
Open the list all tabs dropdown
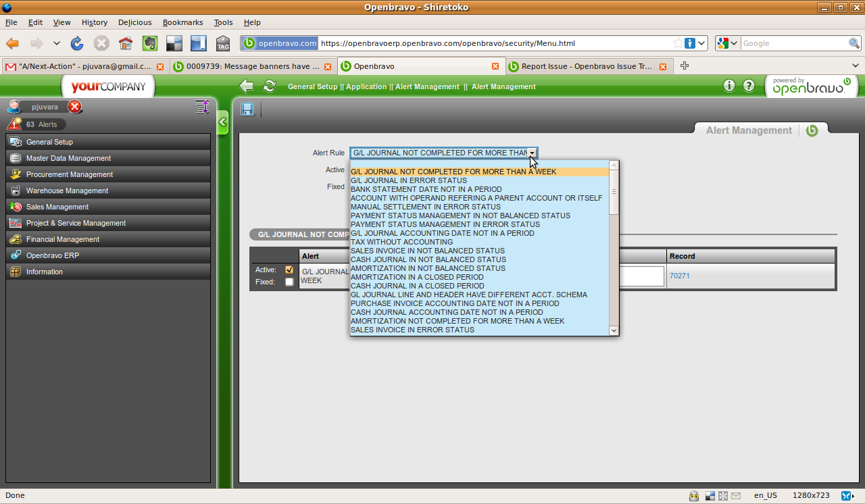click(x=855, y=66)
